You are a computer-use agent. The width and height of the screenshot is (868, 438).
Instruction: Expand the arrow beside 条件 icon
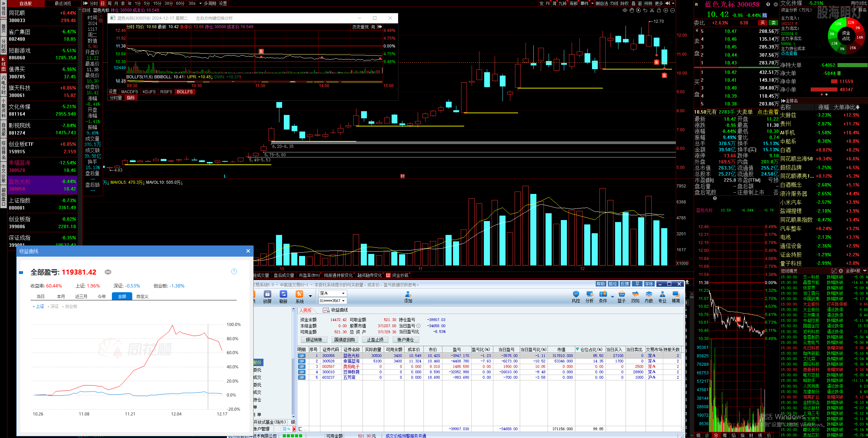[x=612, y=297]
